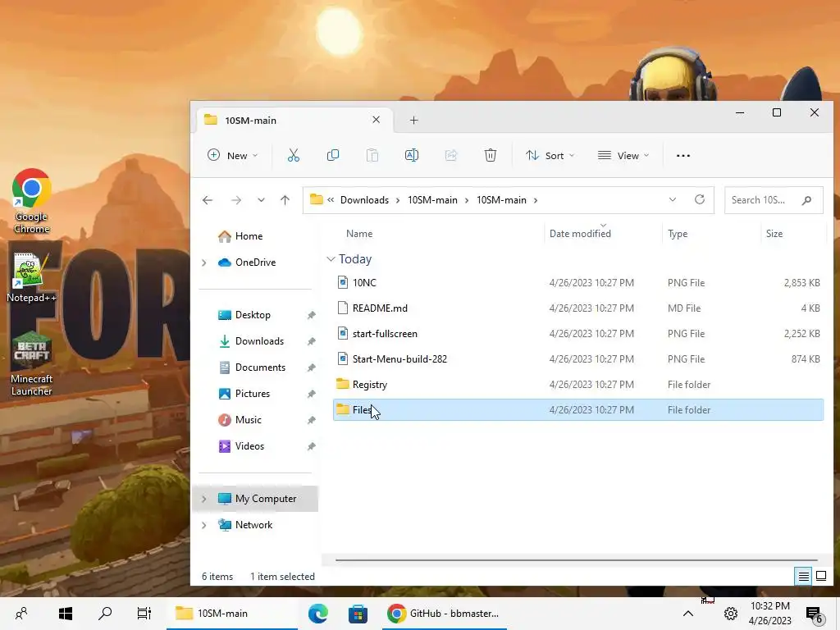Click first 10SM-main breadcrumb segment
The height and width of the screenshot is (630, 840).
[x=432, y=200]
